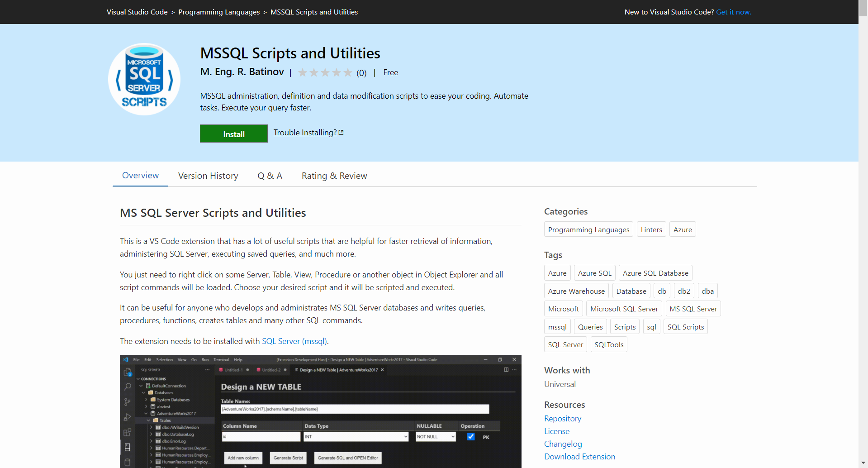Open the SQL Server (mssql) link
The width and height of the screenshot is (868, 468).
[x=294, y=341]
